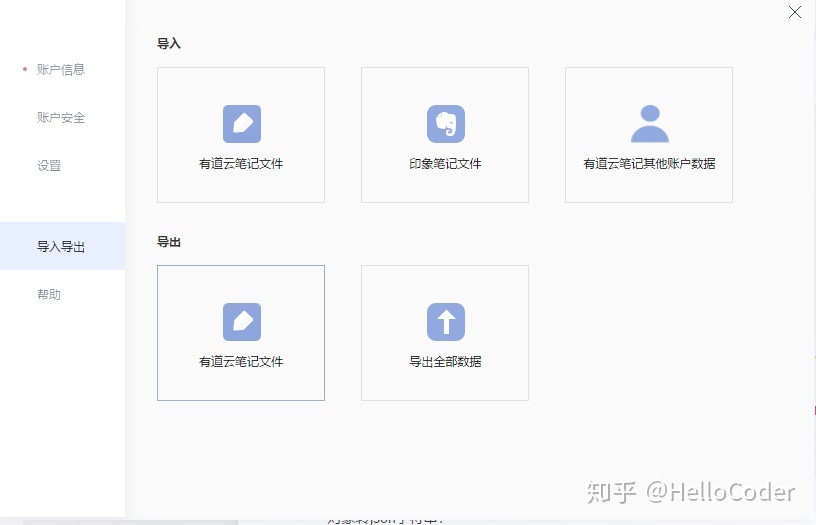Click the pencil icon under 导出 section

[x=242, y=322]
